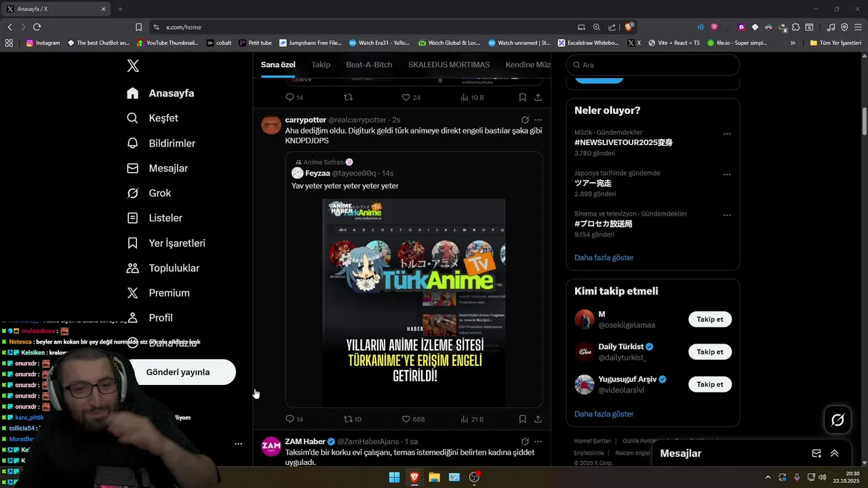Open Bildirimler notifications
This screenshot has width=868, height=488.
point(161,143)
